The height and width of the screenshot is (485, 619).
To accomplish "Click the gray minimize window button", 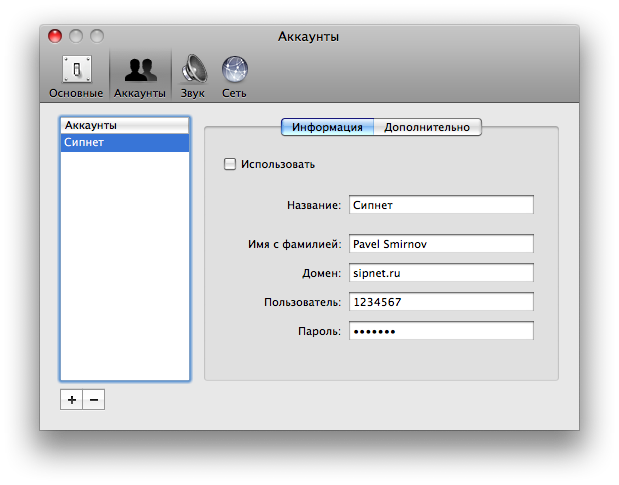I will click(76, 36).
